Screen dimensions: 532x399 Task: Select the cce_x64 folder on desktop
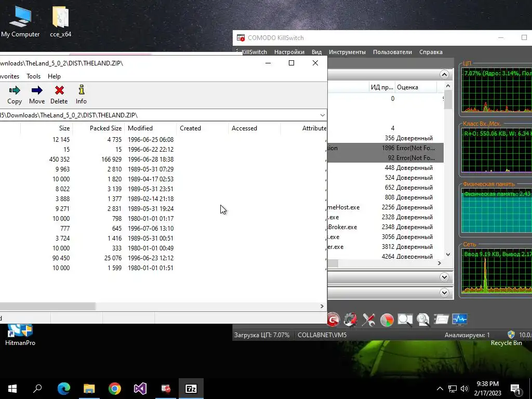pos(60,21)
